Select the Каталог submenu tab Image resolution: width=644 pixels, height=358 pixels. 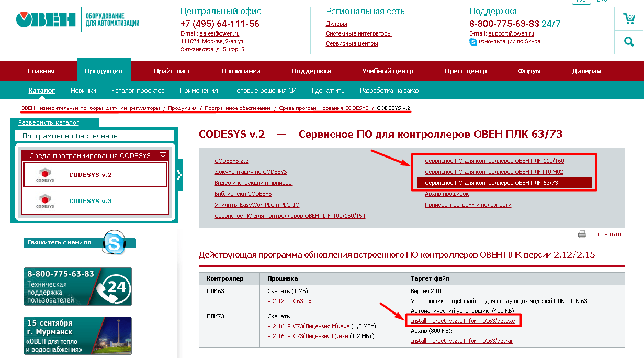[41, 91]
